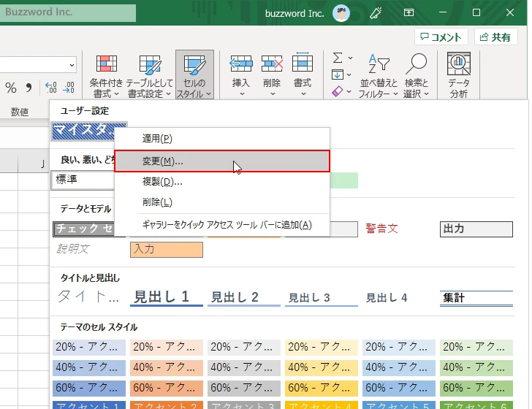Click the 共有 share button
The width and height of the screenshot is (532, 409).
pos(495,37)
